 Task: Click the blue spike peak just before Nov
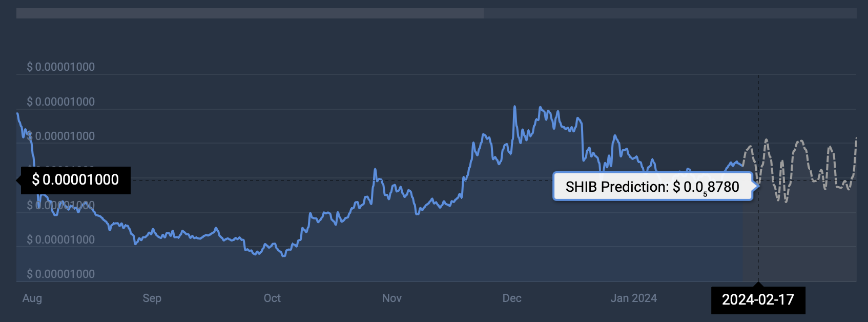[375, 169]
